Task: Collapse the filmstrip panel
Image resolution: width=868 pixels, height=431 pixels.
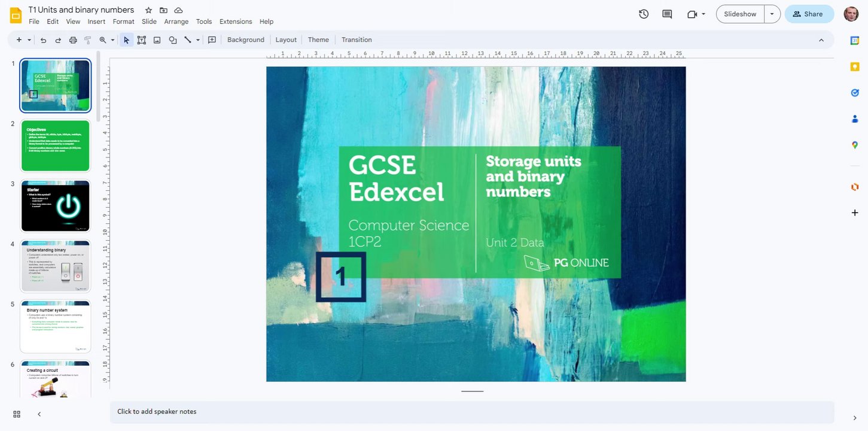Action: click(x=39, y=414)
